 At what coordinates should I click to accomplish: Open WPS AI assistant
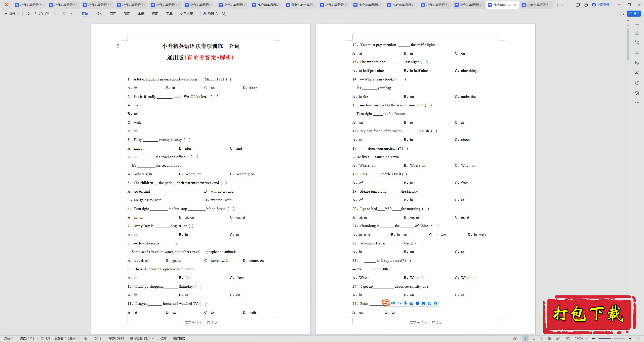pos(211,14)
